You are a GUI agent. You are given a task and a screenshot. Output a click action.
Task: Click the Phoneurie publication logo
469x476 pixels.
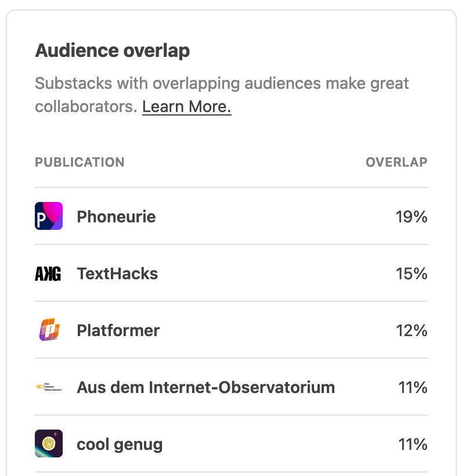(x=49, y=216)
